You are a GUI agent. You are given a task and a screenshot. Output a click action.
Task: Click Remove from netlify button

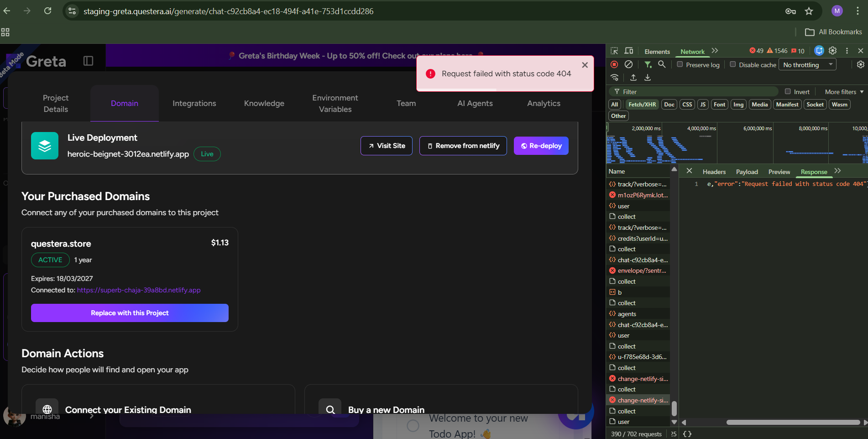[x=463, y=146]
